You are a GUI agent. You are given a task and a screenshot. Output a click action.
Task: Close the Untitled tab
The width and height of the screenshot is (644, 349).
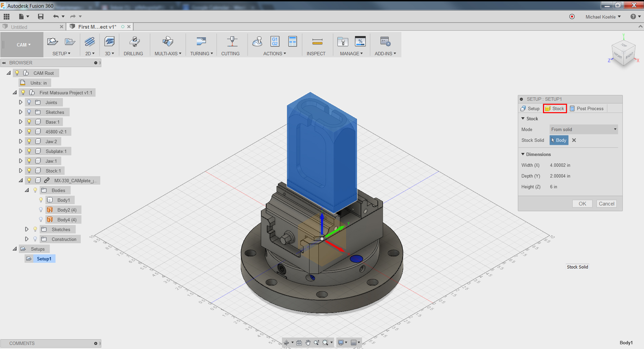coord(62,27)
